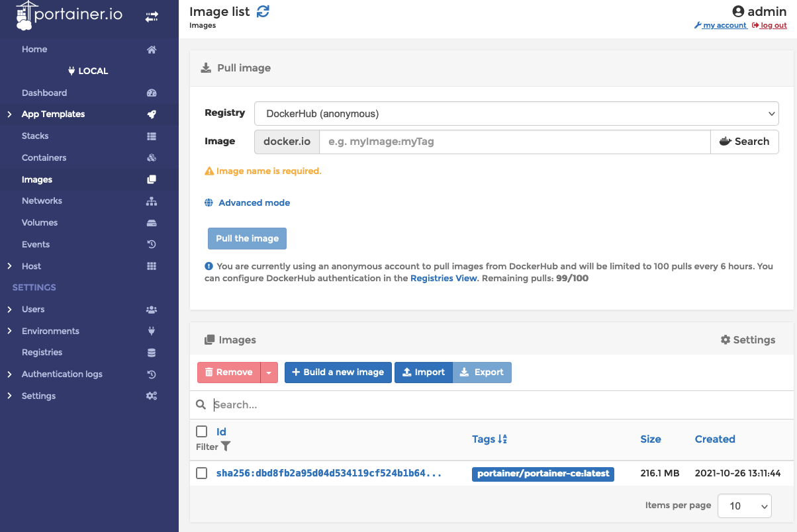Click the Settings gears icon in sidebar

click(152, 396)
